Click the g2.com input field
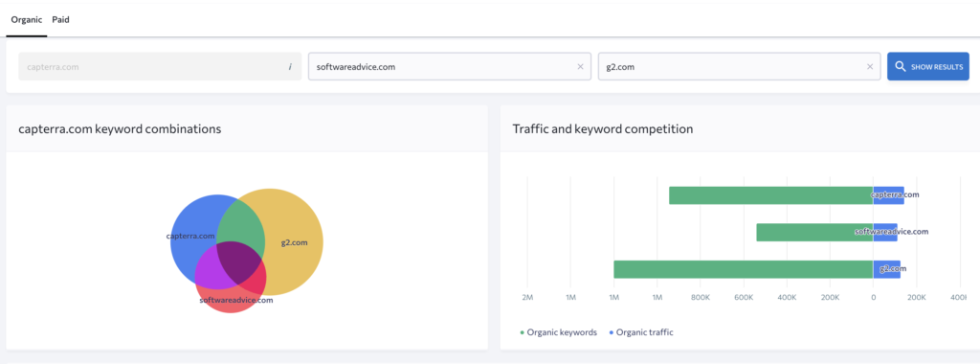Image resolution: width=980 pixels, height=364 pixels. (x=740, y=66)
